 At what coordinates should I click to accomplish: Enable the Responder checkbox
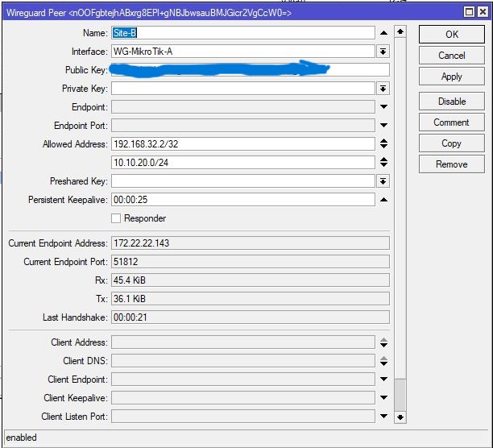116,218
